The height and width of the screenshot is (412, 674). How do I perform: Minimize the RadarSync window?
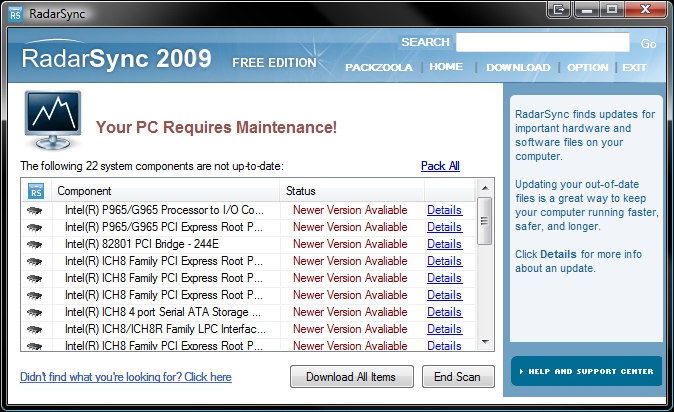pos(587,9)
